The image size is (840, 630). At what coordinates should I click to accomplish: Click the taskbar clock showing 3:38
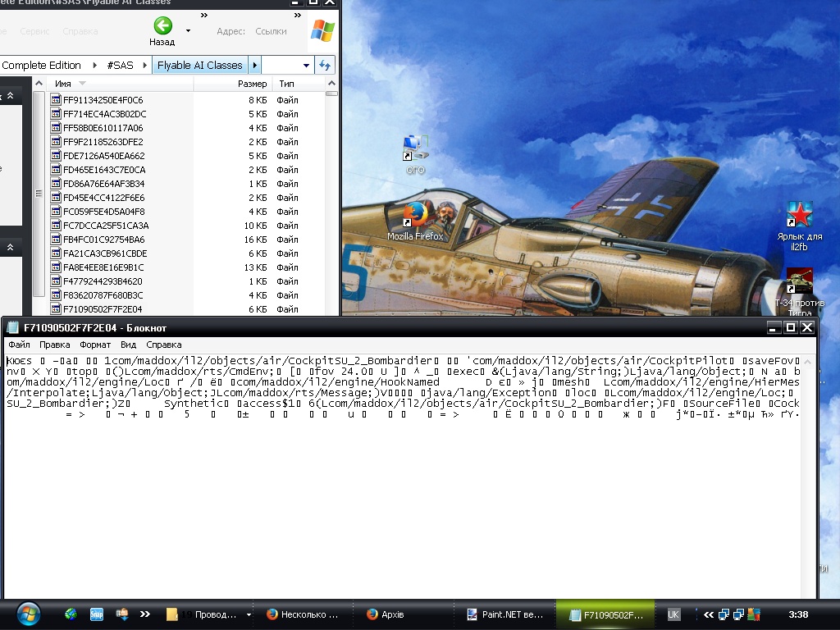pyautogui.click(x=798, y=614)
